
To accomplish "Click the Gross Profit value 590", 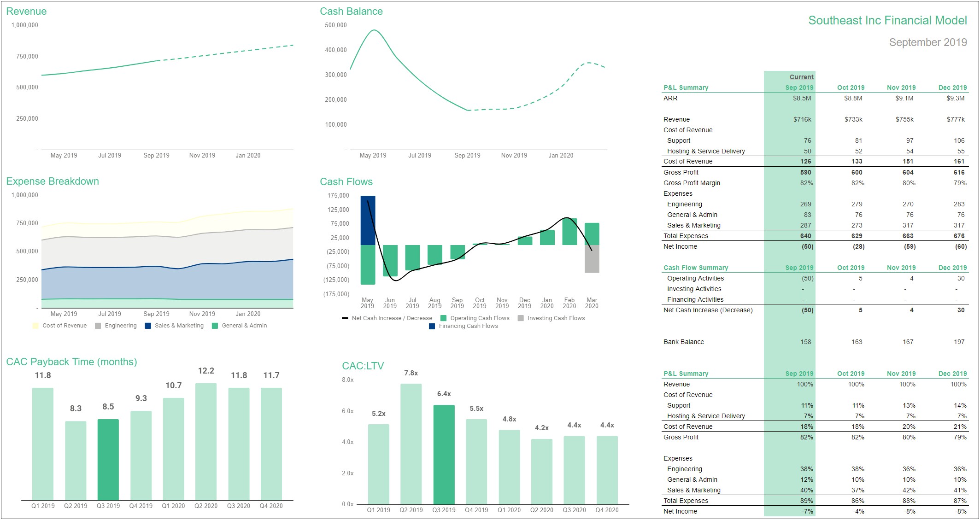I will (x=805, y=172).
